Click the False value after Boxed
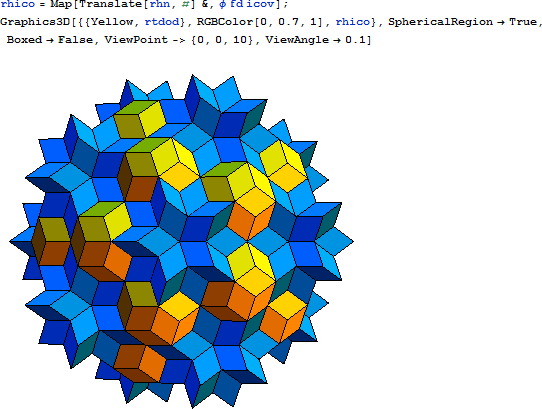 pyautogui.click(x=75, y=40)
